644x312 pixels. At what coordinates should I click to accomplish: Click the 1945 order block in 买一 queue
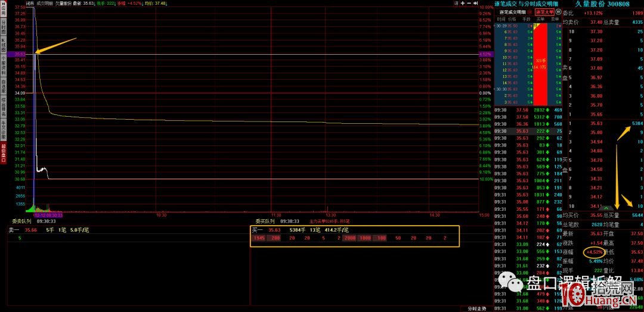(259, 238)
